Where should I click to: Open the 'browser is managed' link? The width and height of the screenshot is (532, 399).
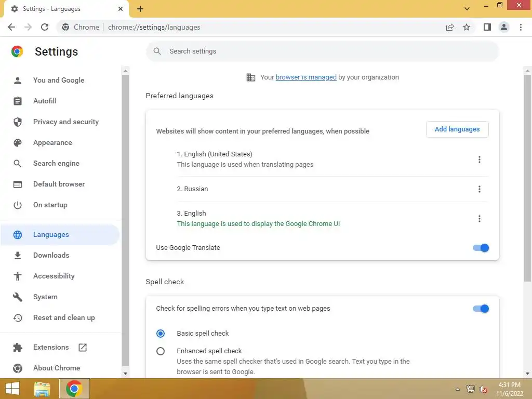(306, 77)
